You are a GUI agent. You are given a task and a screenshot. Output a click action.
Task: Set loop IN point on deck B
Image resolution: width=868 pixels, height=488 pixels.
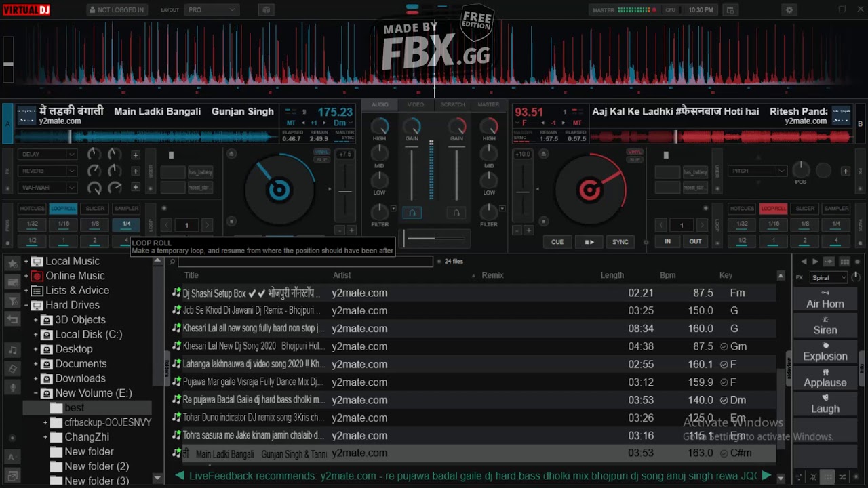(x=667, y=241)
